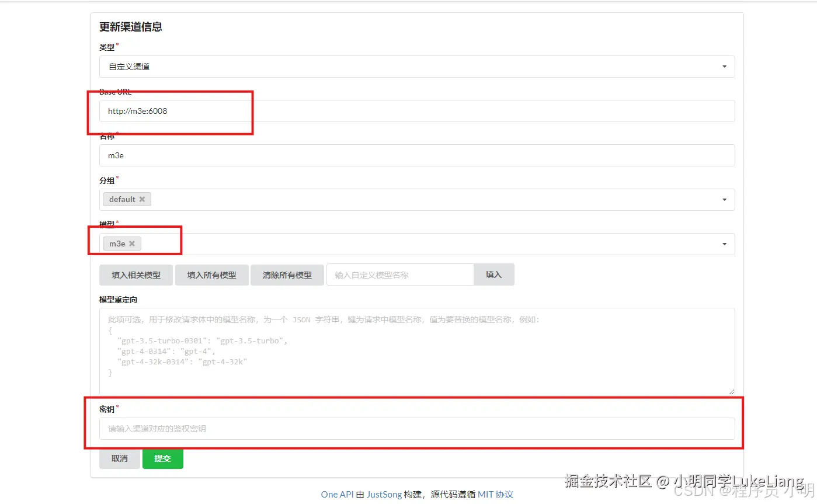Click the 填入相关模型 button

(x=135, y=274)
